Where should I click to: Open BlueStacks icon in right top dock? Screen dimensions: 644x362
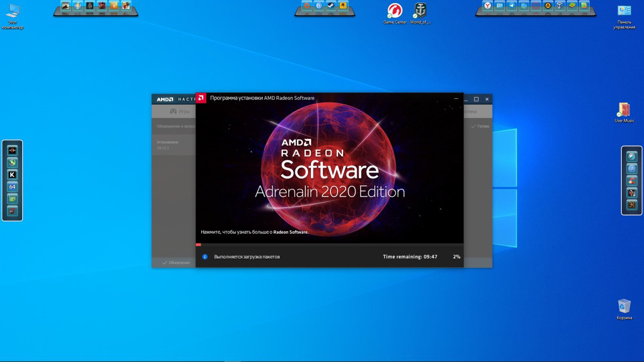coord(572,6)
